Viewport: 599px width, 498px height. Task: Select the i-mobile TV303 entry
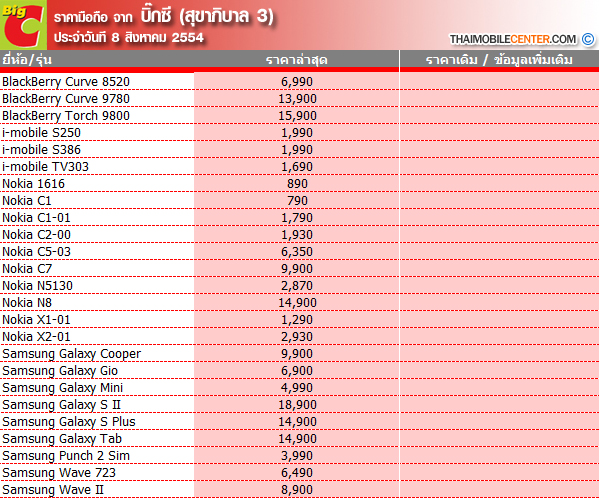click(x=45, y=167)
